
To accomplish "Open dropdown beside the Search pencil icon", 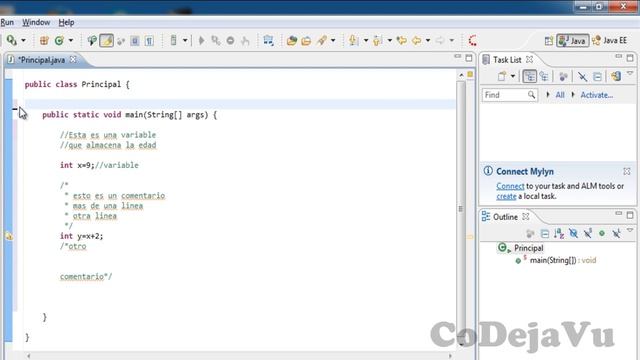I will [333, 40].
